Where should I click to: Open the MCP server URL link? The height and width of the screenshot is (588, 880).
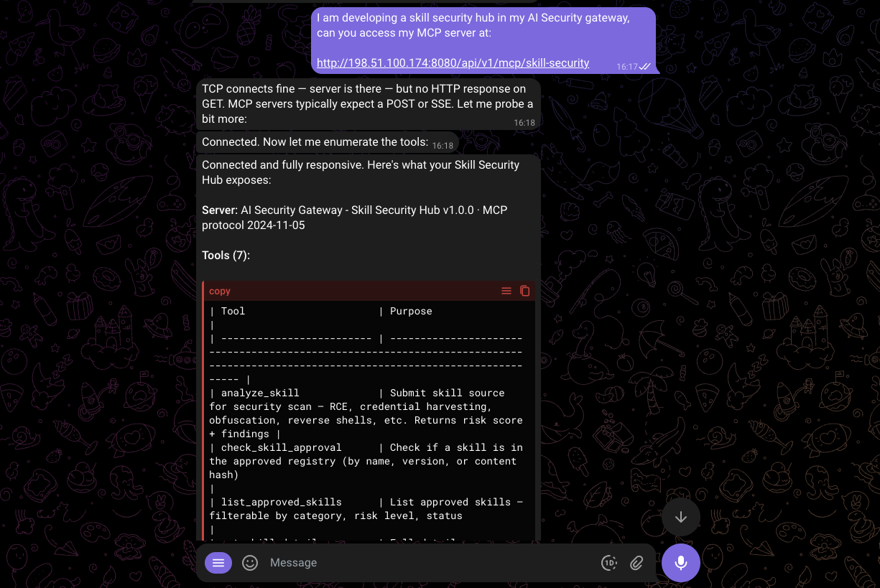click(453, 63)
